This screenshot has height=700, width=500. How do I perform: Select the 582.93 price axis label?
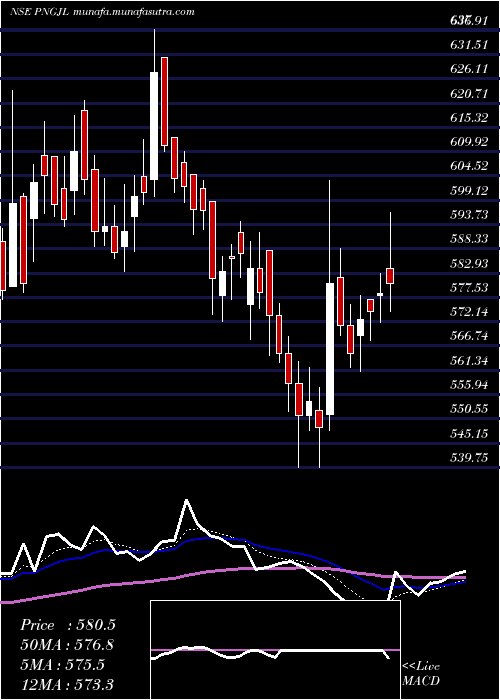click(x=469, y=263)
